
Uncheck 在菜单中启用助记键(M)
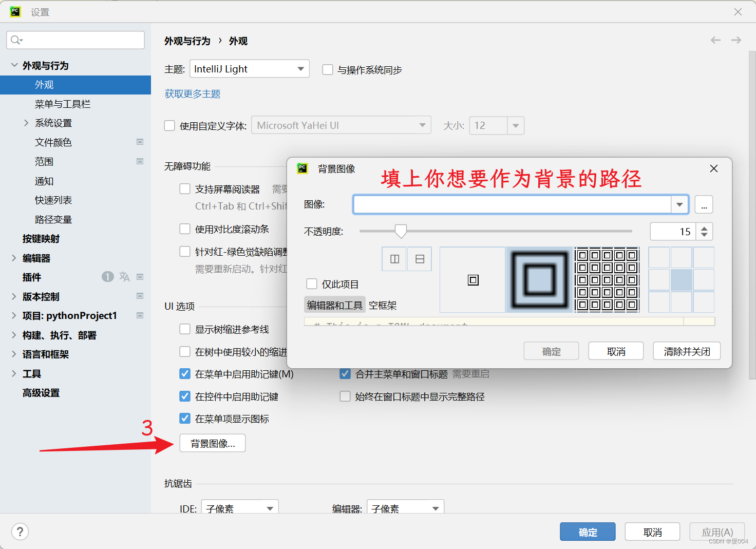pyautogui.click(x=185, y=374)
